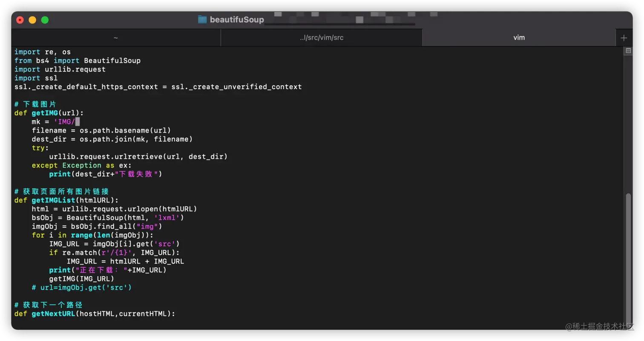Click the 'filename = os.path.basename(url)' line
Image resolution: width=644 pixels, height=341 pixels.
pyautogui.click(x=101, y=130)
